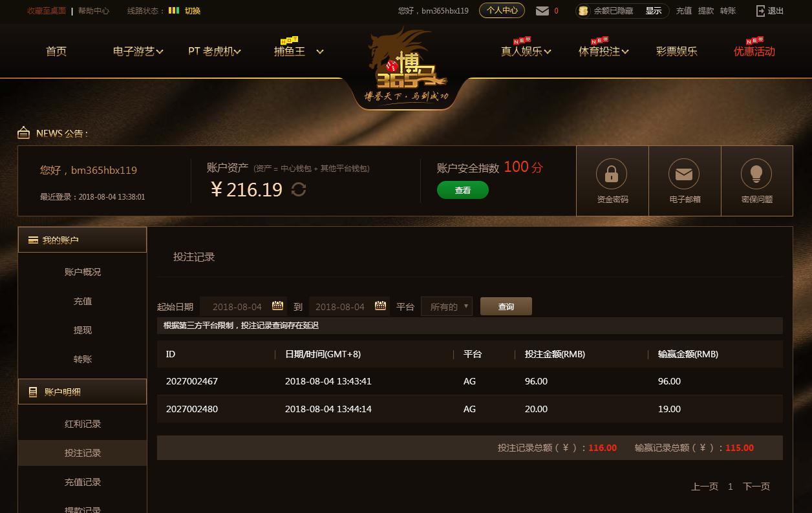This screenshot has height=513, width=812.
Task: Open calendar icon for start date
Action: point(277,306)
